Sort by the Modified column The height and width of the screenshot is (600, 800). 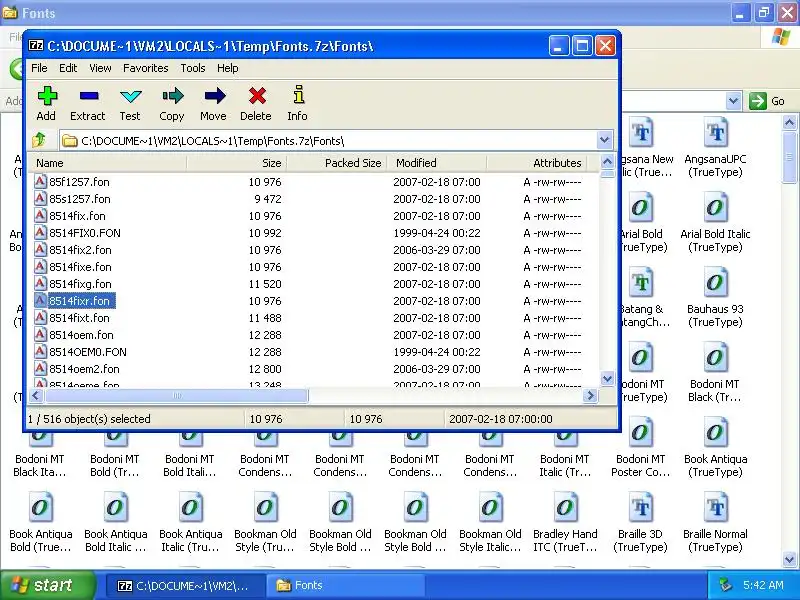(x=437, y=163)
